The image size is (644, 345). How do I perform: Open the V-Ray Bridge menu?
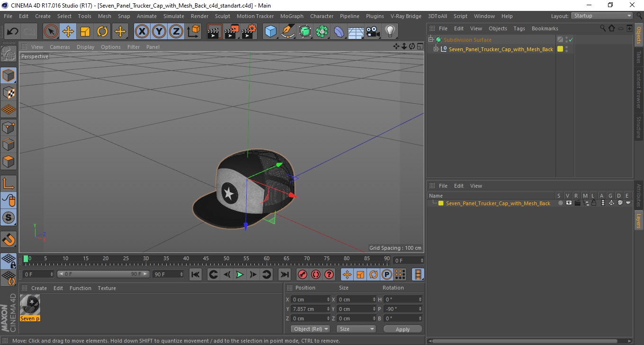pos(406,16)
